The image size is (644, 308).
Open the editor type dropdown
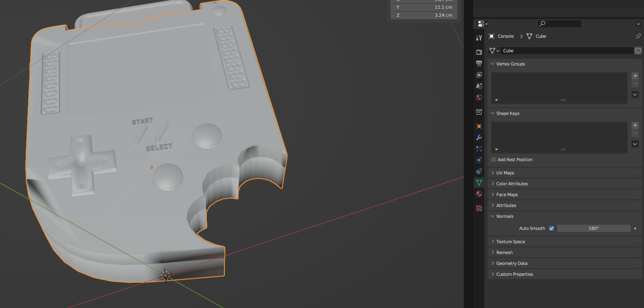[x=482, y=24]
